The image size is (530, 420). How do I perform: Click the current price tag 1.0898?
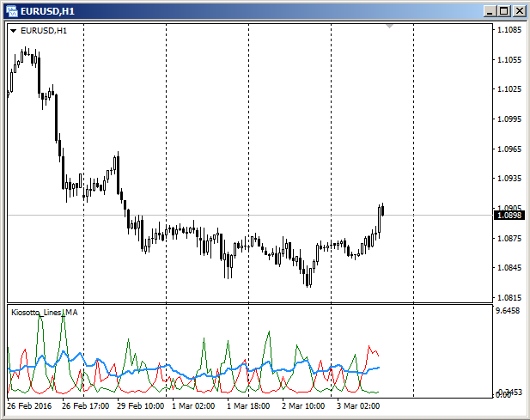click(509, 215)
